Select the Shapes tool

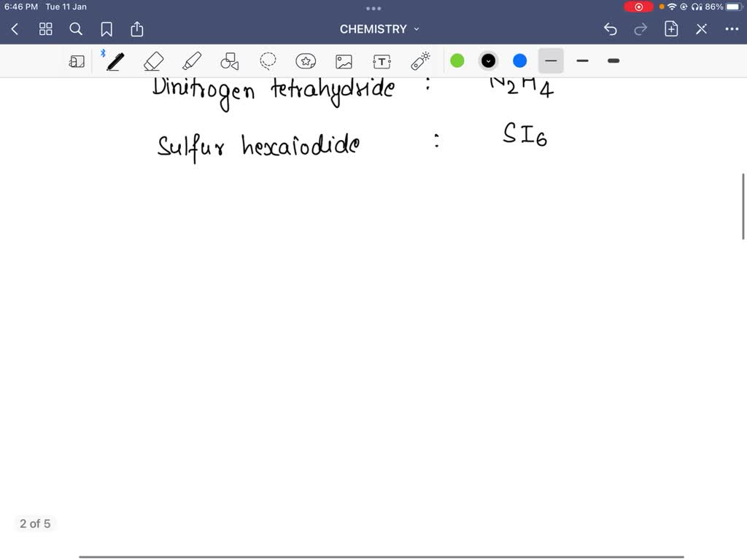(230, 61)
